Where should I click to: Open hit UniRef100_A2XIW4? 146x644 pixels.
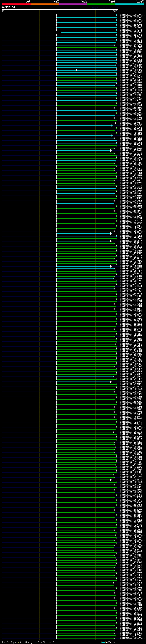[131, 87]
